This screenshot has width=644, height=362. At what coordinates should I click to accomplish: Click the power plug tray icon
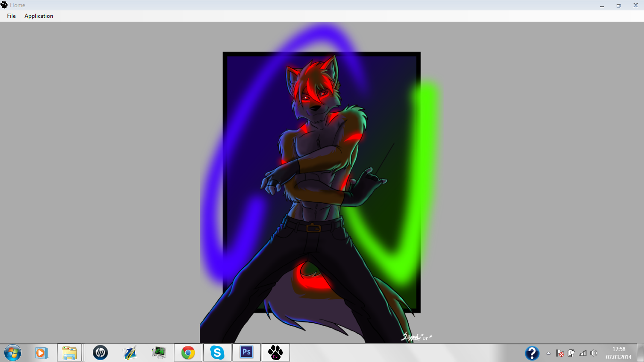pyautogui.click(x=571, y=353)
